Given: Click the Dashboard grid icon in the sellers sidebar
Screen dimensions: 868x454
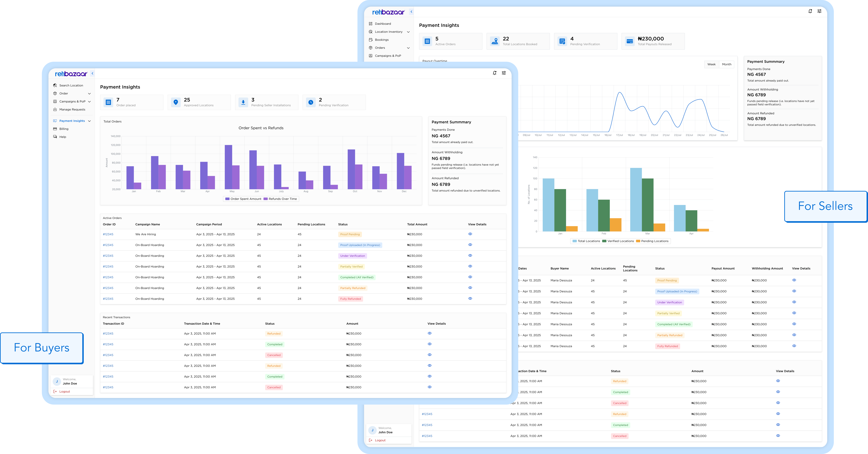Looking at the screenshot, I should 371,24.
